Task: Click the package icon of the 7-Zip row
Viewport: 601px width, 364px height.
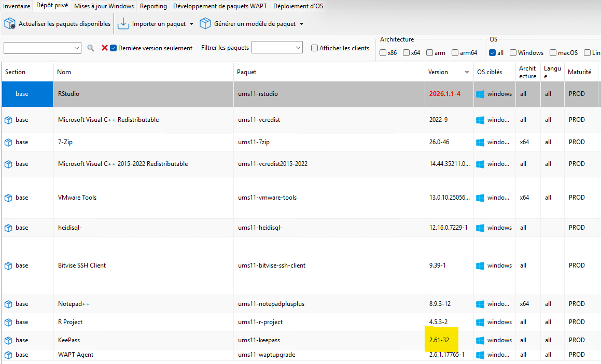Action: coord(8,142)
